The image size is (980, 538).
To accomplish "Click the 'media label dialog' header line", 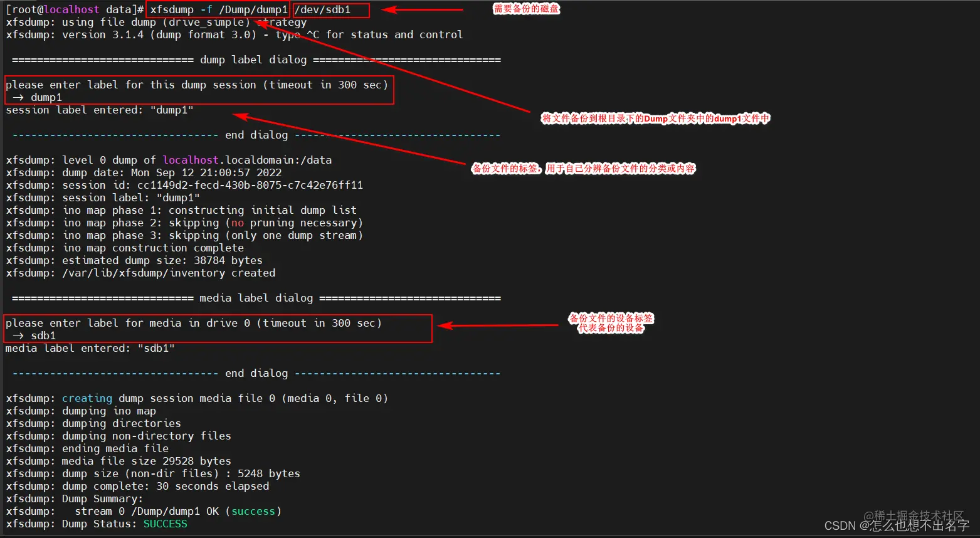I will (256, 298).
